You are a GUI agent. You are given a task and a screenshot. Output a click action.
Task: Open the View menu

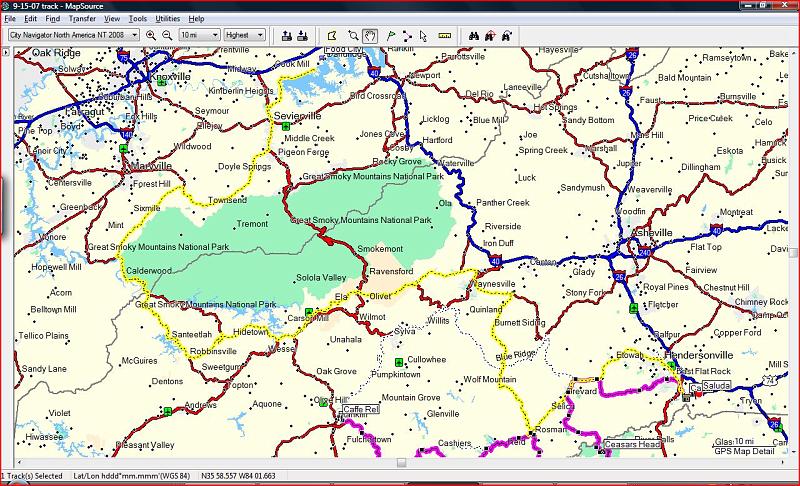(112, 19)
